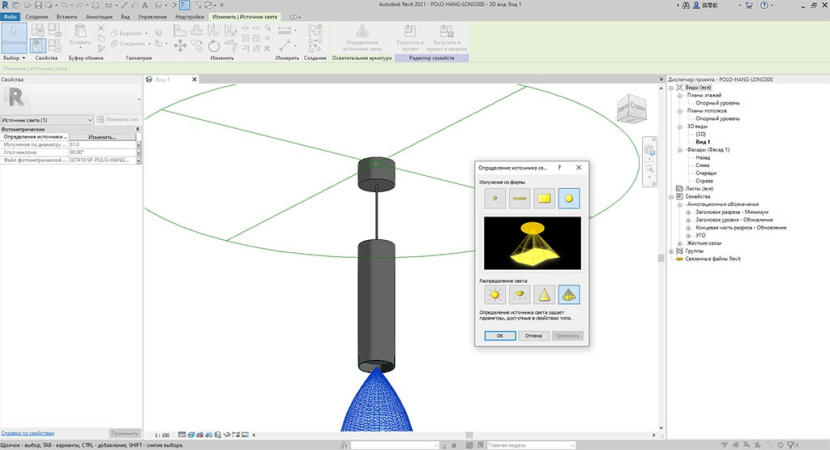Image resolution: width=830 pixels, height=450 pixels.
Task: Select the circle emit-from-shape option
Action: pyautogui.click(x=569, y=198)
